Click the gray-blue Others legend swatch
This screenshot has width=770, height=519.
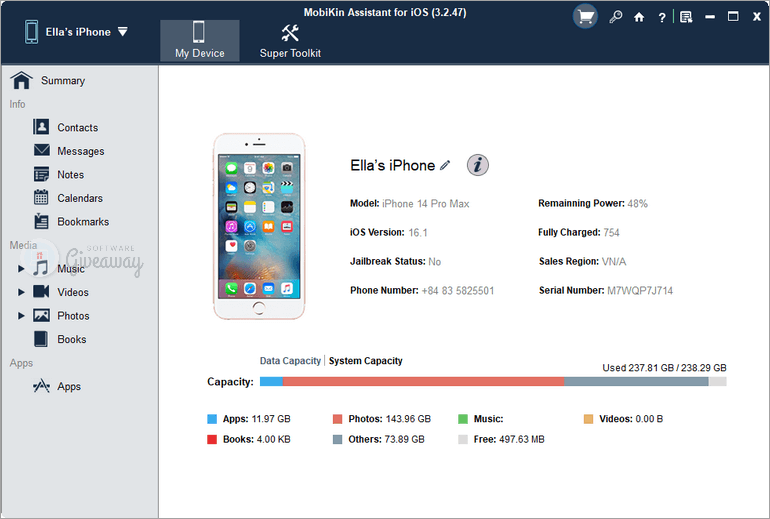click(337, 439)
